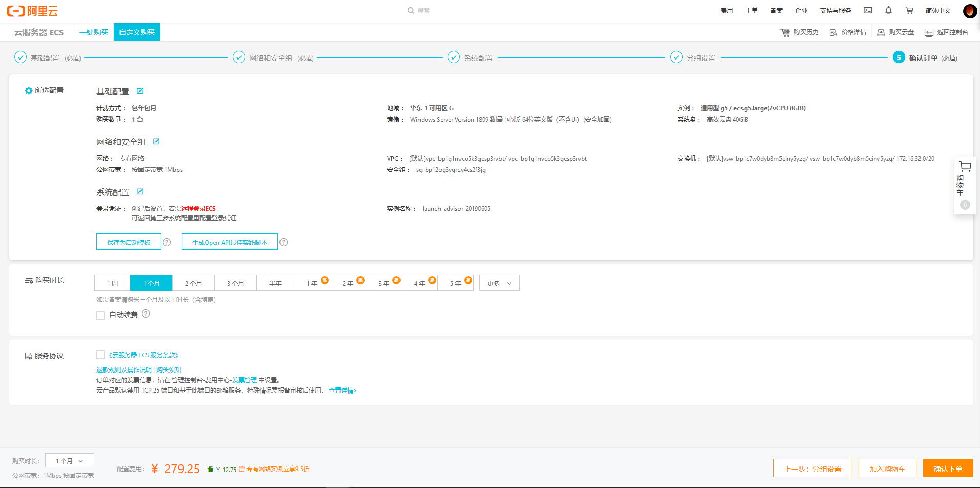
Task: Click the 加入购物车 button
Action: 888,468
